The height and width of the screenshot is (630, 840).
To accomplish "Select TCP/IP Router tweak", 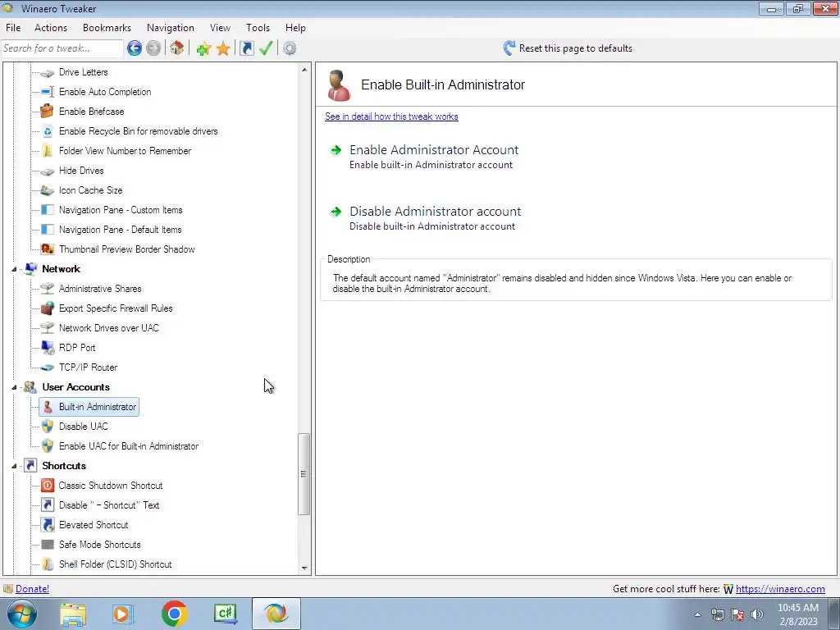I will tap(88, 367).
